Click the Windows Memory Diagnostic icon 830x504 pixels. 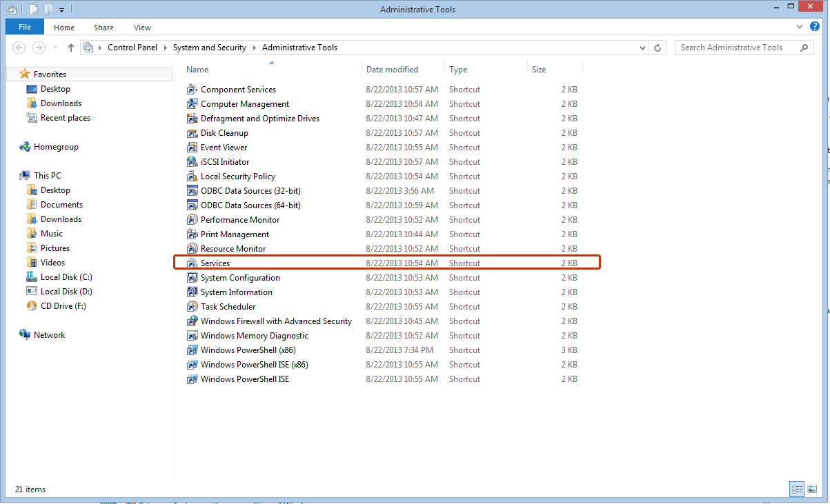point(192,336)
